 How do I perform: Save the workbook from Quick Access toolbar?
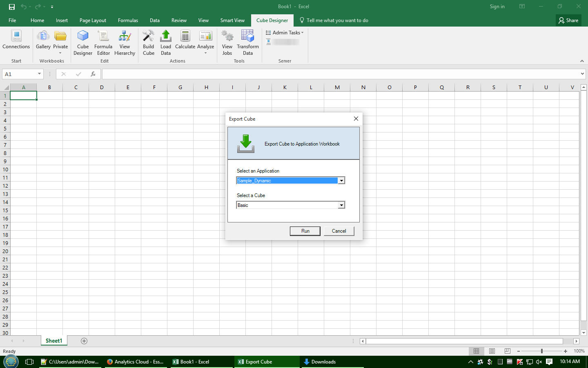(11, 7)
